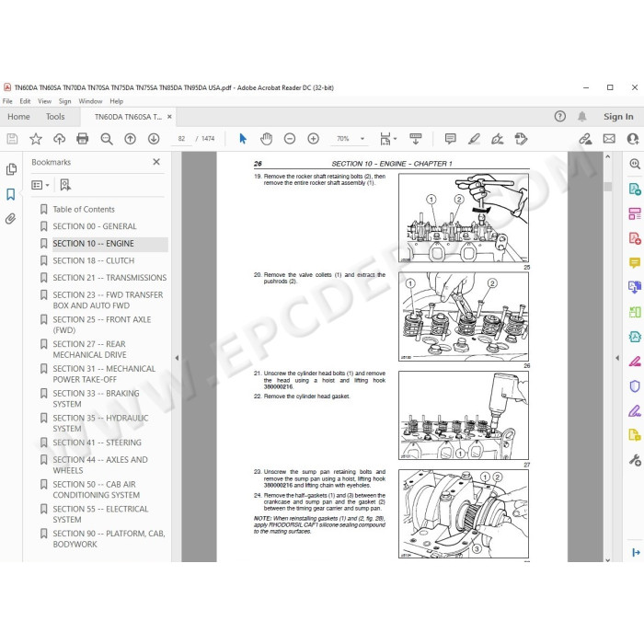Send file by email icon

609,139
